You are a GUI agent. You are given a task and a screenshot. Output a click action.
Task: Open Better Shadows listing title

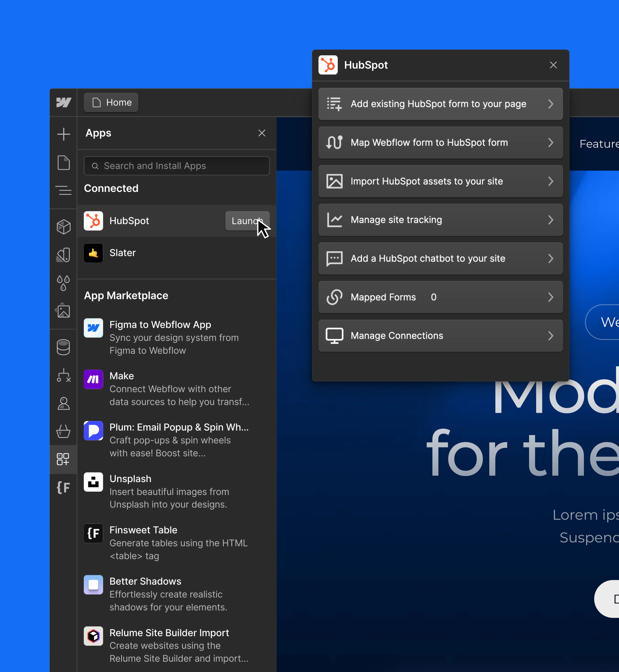145,581
